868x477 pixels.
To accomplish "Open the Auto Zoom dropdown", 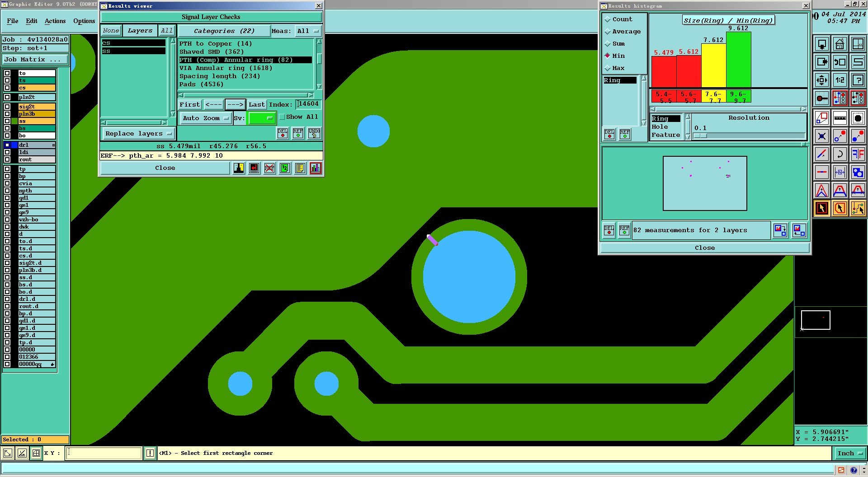I will point(205,118).
